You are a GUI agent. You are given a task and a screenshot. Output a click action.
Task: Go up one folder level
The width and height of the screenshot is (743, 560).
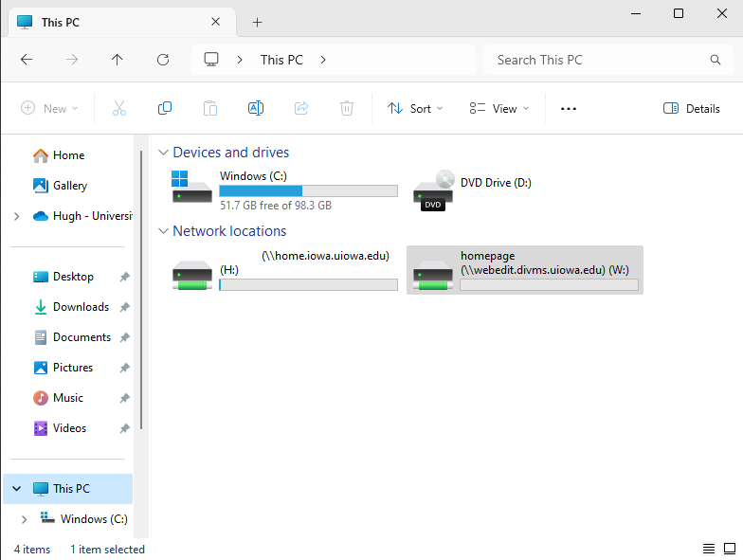point(118,60)
